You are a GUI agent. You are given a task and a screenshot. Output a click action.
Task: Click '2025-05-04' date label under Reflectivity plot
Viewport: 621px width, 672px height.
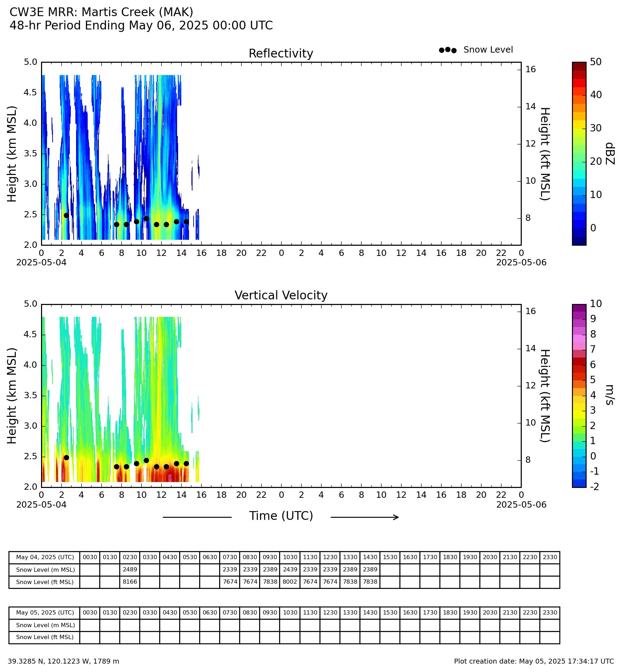coord(41,262)
